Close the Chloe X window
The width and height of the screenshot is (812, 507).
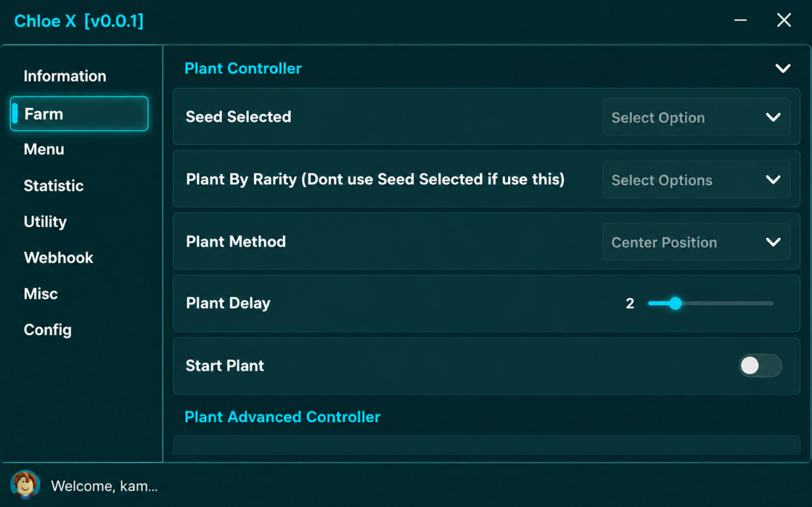pyautogui.click(x=784, y=20)
